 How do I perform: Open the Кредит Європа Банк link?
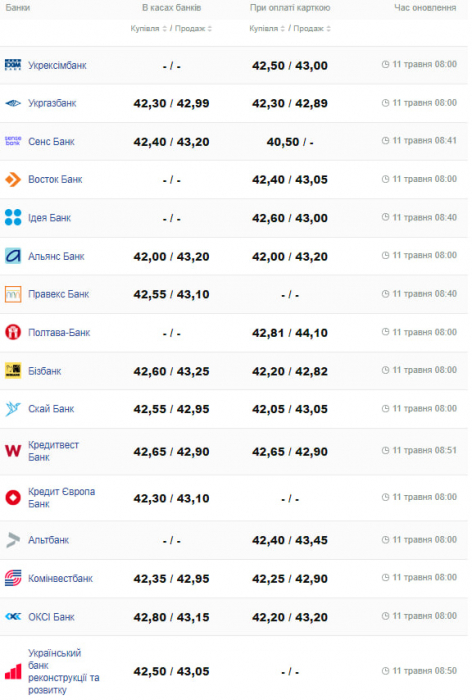coord(62,498)
